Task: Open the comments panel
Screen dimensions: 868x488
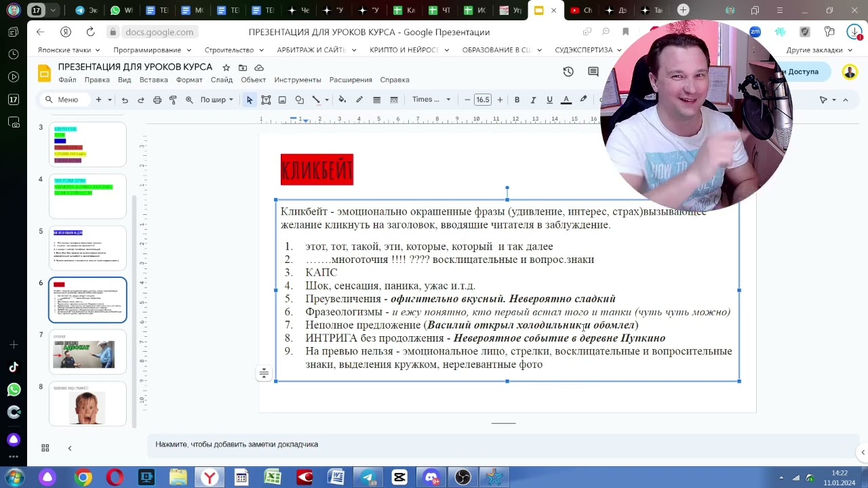Action: (x=593, y=72)
